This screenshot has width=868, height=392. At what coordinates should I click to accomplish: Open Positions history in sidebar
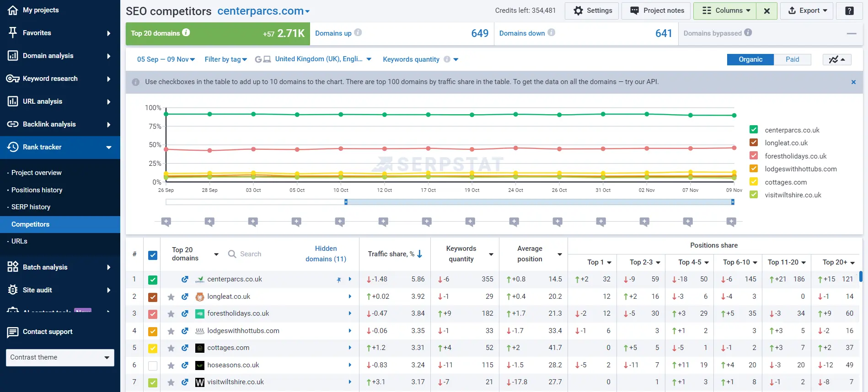point(37,190)
